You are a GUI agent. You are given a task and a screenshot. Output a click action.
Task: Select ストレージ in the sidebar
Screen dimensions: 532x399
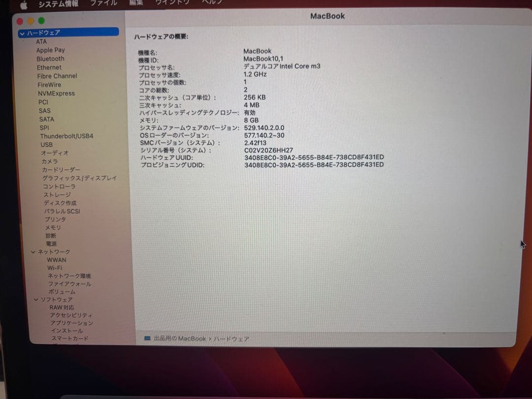pyautogui.click(x=56, y=195)
